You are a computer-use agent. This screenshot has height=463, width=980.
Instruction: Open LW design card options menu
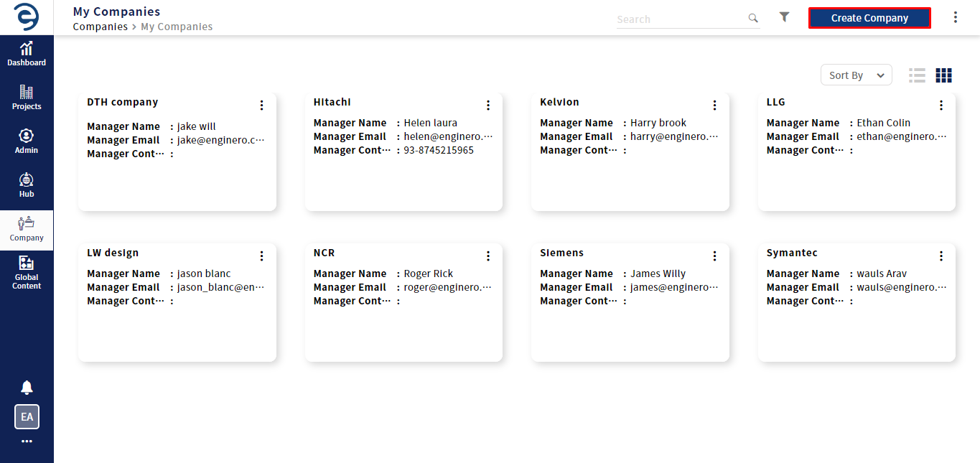[x=261, y=256]
